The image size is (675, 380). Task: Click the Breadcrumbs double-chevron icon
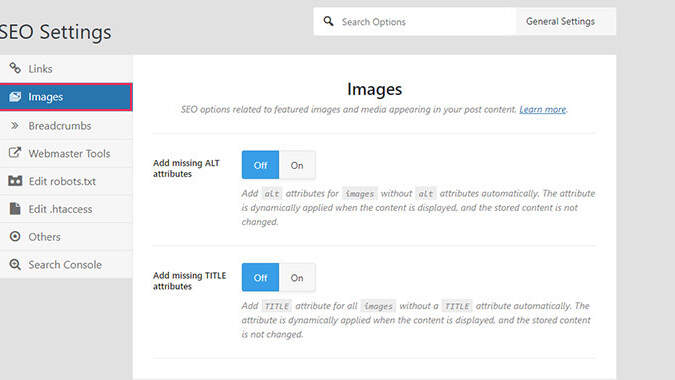15,125
